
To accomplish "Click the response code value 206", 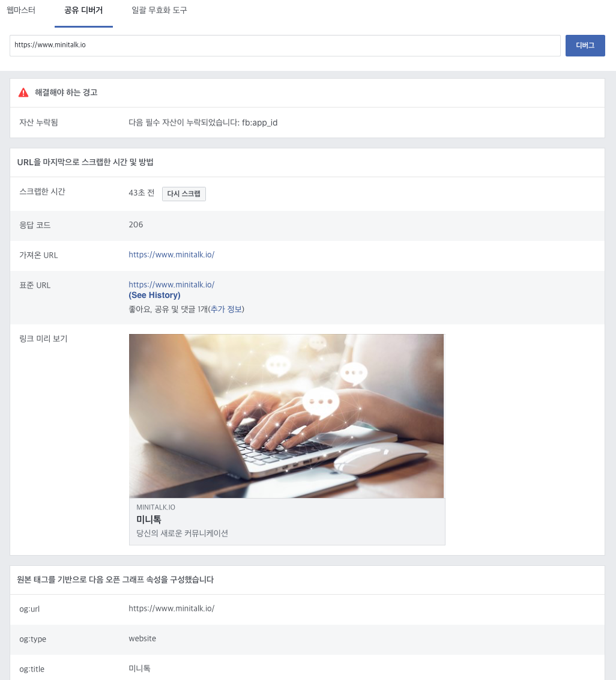I will (136, 225).
